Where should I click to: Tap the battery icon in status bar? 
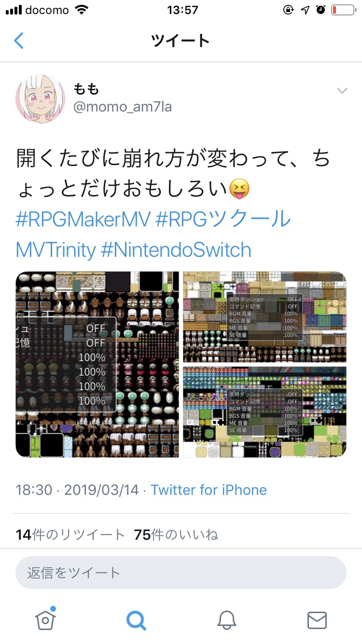343,10
